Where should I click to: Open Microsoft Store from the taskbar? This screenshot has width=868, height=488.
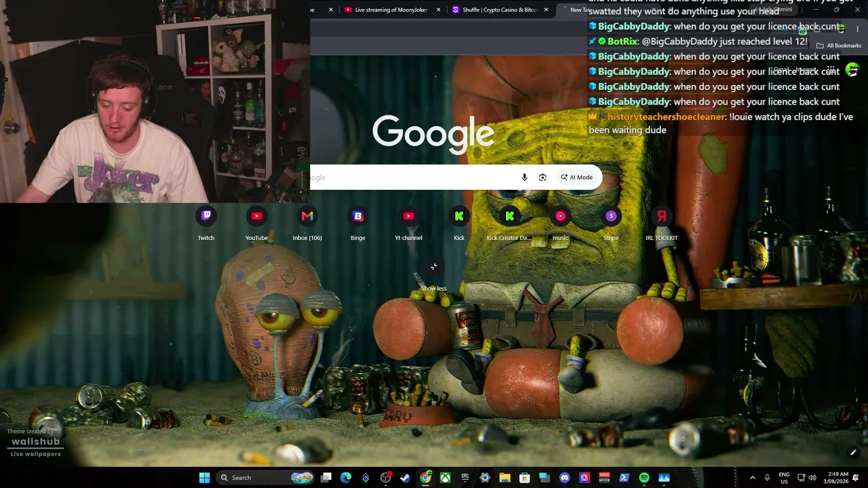tap(524, 478)
